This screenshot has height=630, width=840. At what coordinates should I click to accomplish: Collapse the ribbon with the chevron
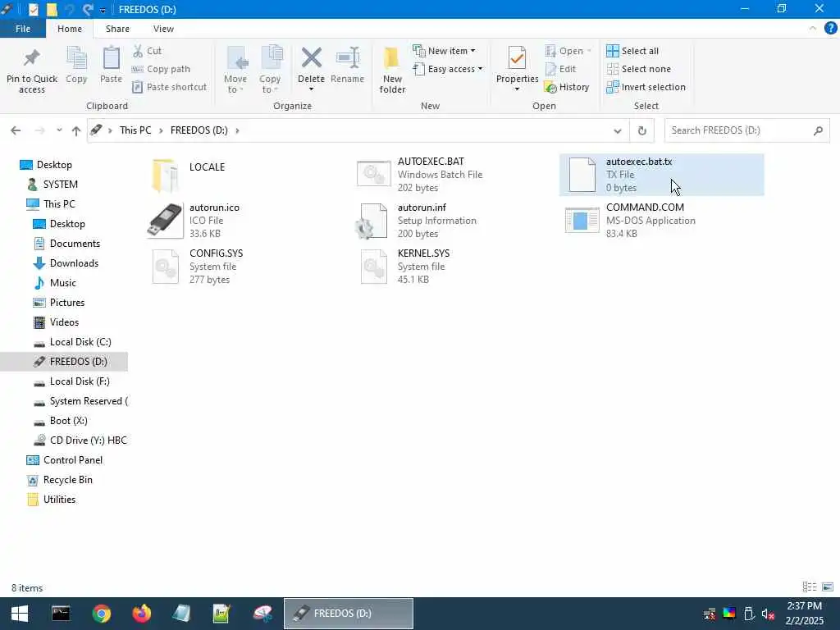click(813, 29)
